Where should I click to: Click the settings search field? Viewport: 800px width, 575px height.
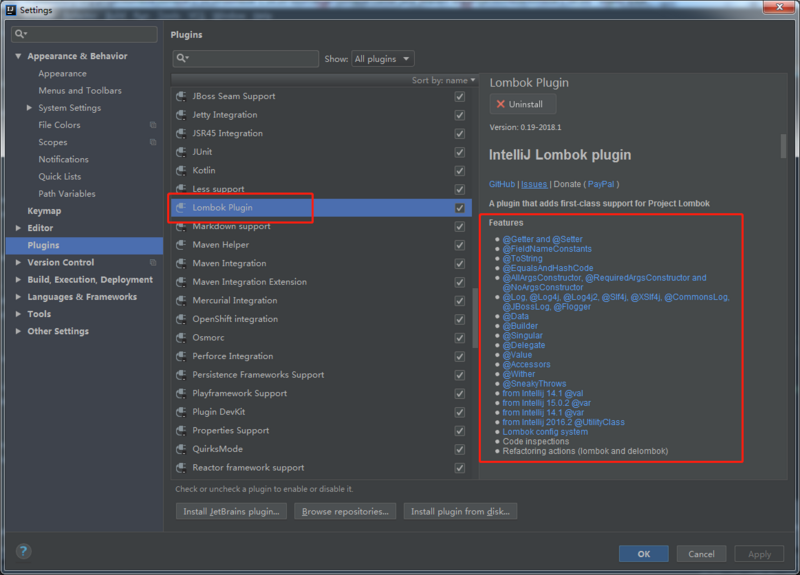pyautogui.click(x=84, y=34)
